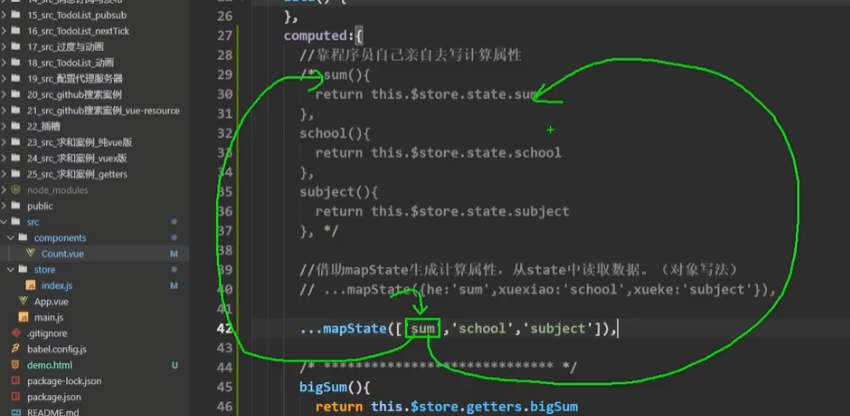
Task: Click subject() on line 35
Action: pyautogui.click(x=335, y=192)
